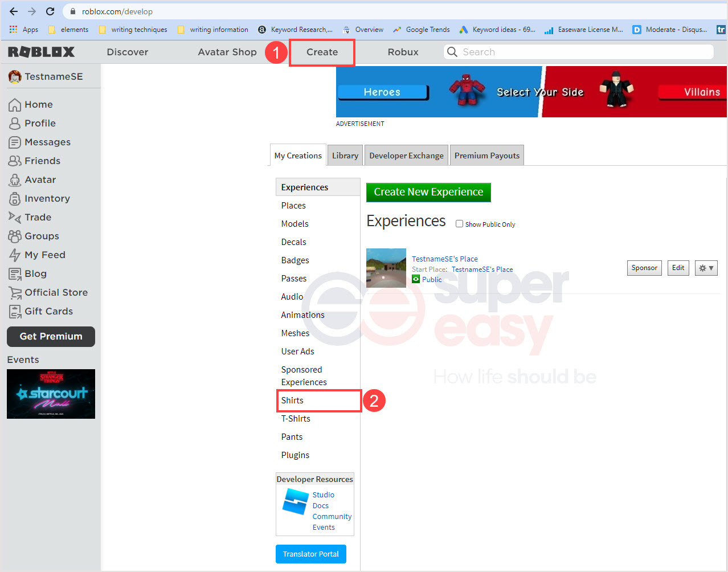Click the browser back arrow
Viewport: 728px width, 572px height.
tap(14, 11)
